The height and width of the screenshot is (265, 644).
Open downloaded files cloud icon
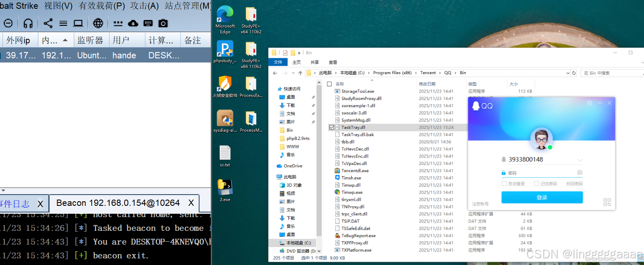133,23
